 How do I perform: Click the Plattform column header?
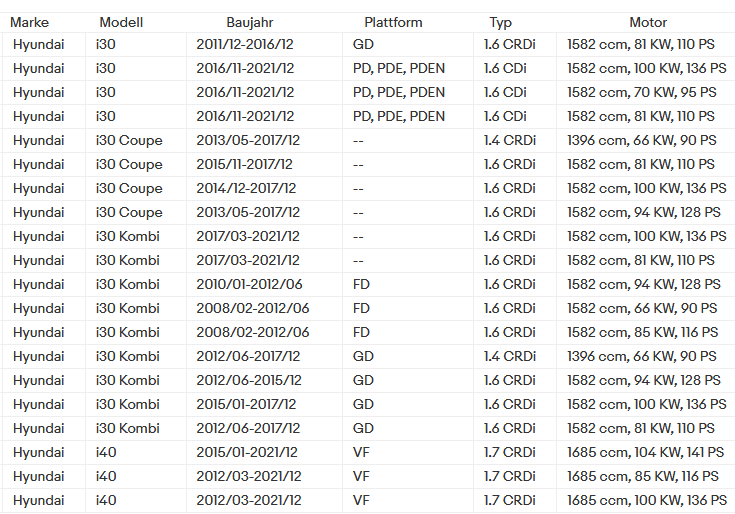pyautogui.click(x=393, y=22)
